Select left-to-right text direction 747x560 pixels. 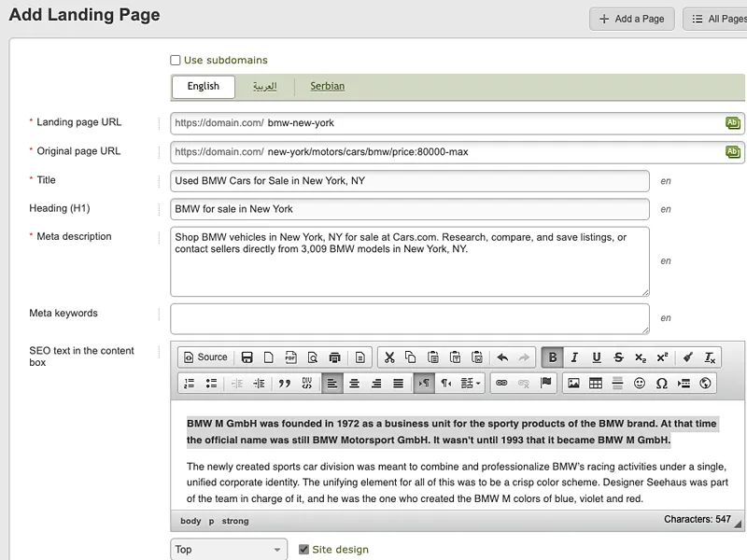click(424, 383)
